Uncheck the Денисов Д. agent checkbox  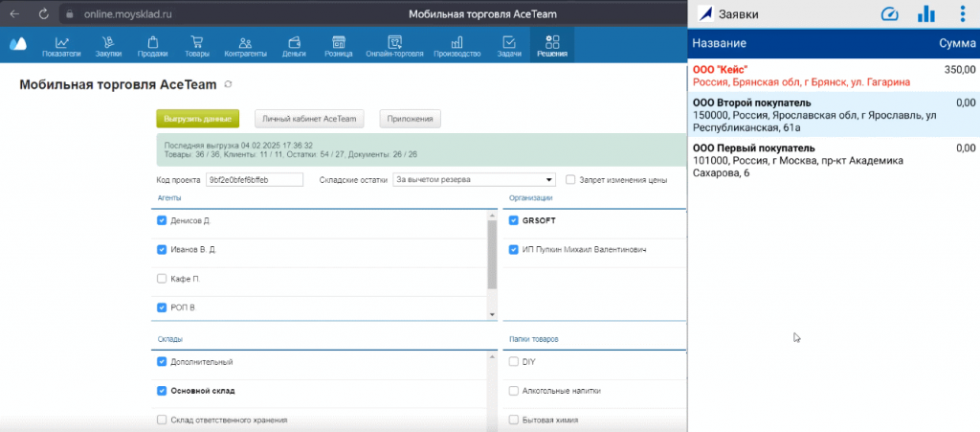pos(161,220)
